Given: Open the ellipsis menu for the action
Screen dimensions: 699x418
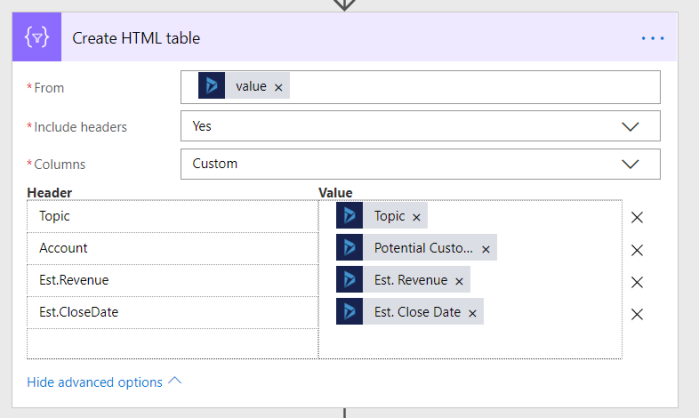Looking at the screenshot, I should tap(652, 38).
